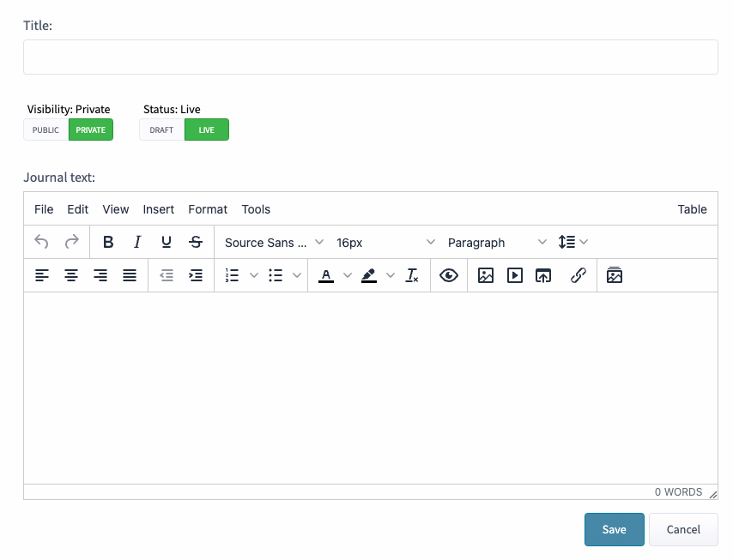Insert or edit image
The image size is (733, 560).
point(486,275)
